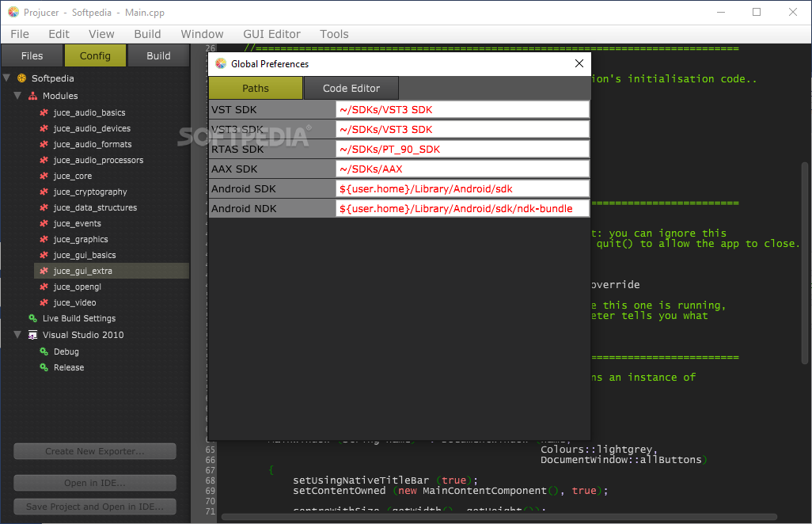Image resolution: width=812 pixels, height=524 pixels.
Task: Collapse the Visual Studio 2010 node
Action: (x=17, y=335)
